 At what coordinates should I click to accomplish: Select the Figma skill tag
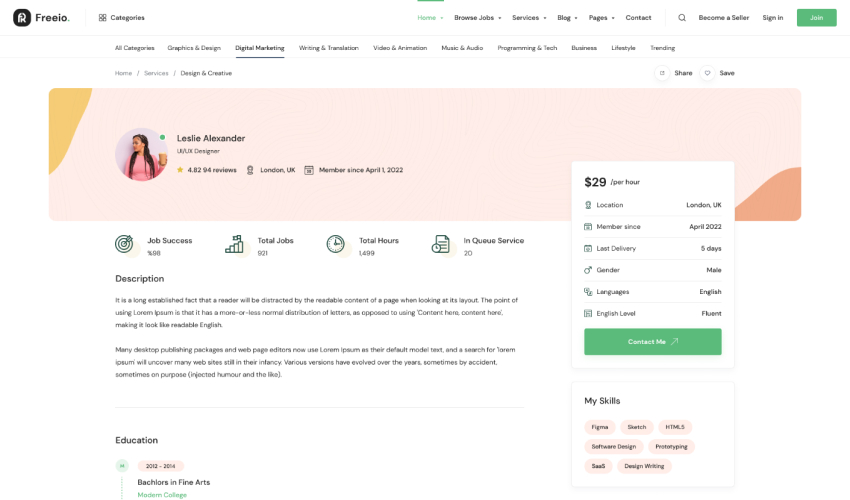pos(600,427)
